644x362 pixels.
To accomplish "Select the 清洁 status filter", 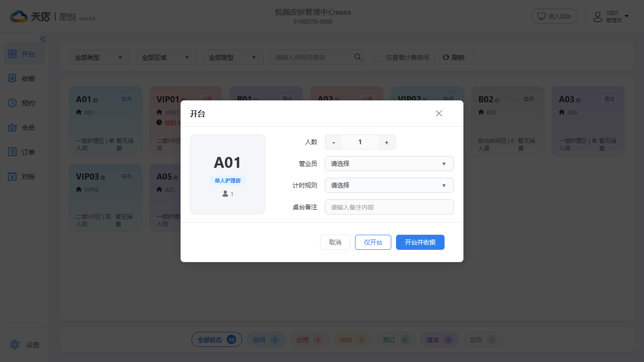I will [x=439, y=339].
